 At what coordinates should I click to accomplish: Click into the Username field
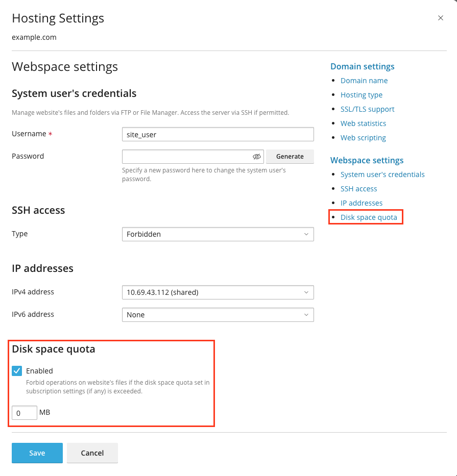click(218, 134)
